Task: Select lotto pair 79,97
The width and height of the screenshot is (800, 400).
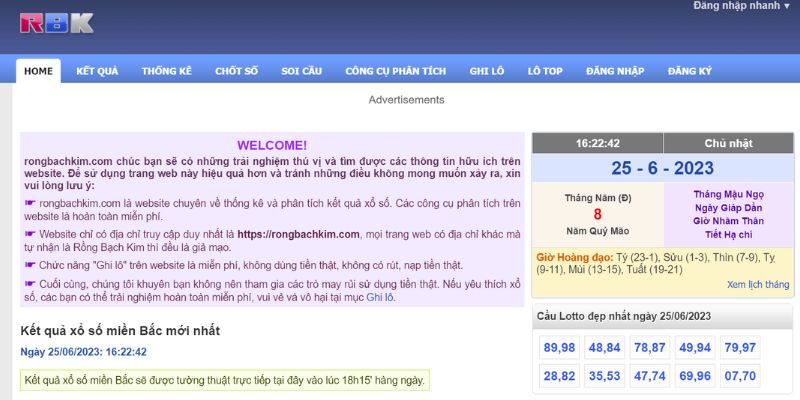Action: [x=740, y=348]
